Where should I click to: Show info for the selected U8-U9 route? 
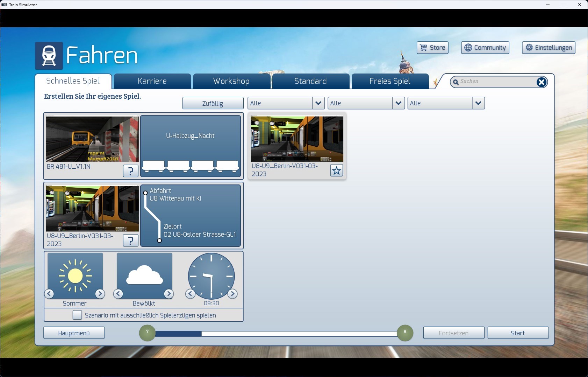click(131, 240)
